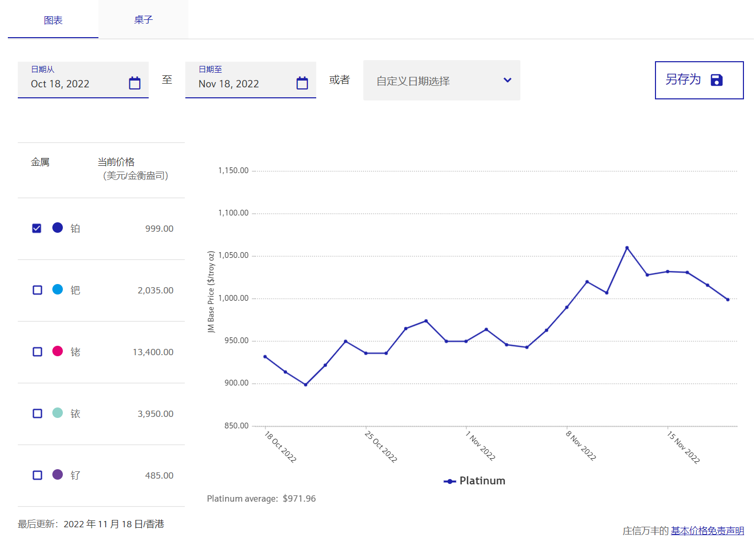Click the purple 钌 color dot
Viewport: 756px width, 544px height.
58,474
